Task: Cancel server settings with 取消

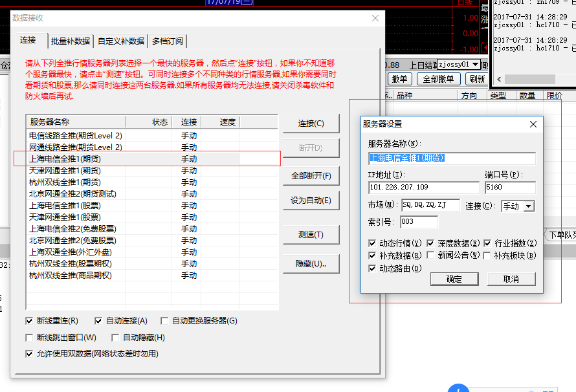Action: [511, 279]
